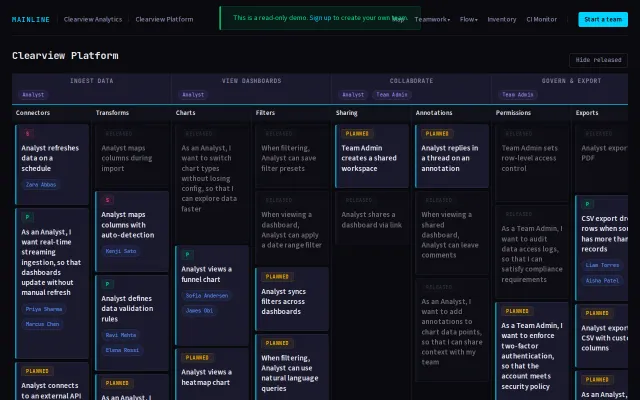Image resolution: width=640 pixels, height=400 pixels.
Task: Click the Kenji Sato assignee tag
Action: [121, 251]
